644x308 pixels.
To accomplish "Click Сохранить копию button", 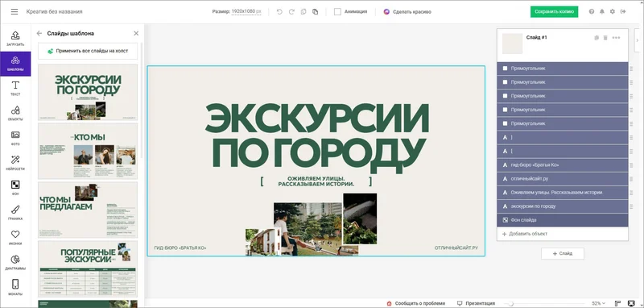I will click(x=554, y=12).
